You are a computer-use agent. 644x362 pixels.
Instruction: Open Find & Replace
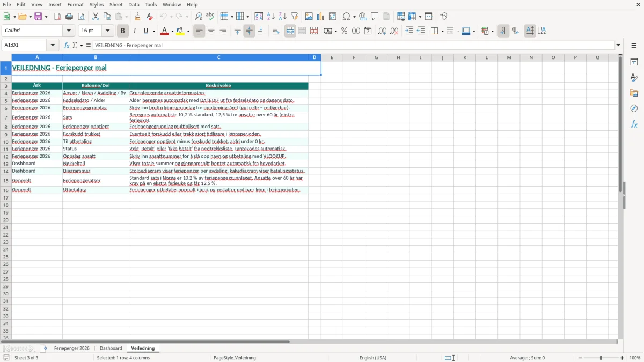[x=198, y=17]
